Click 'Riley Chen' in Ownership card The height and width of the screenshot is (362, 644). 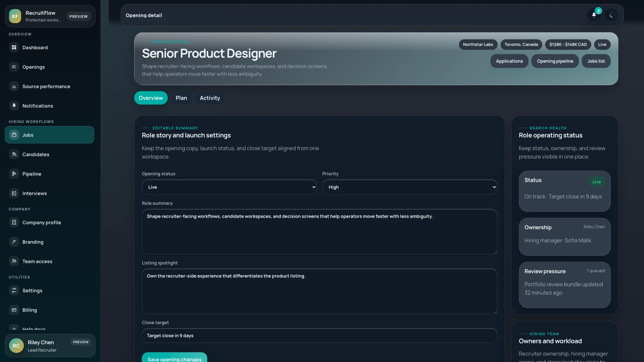coord(594,227)
